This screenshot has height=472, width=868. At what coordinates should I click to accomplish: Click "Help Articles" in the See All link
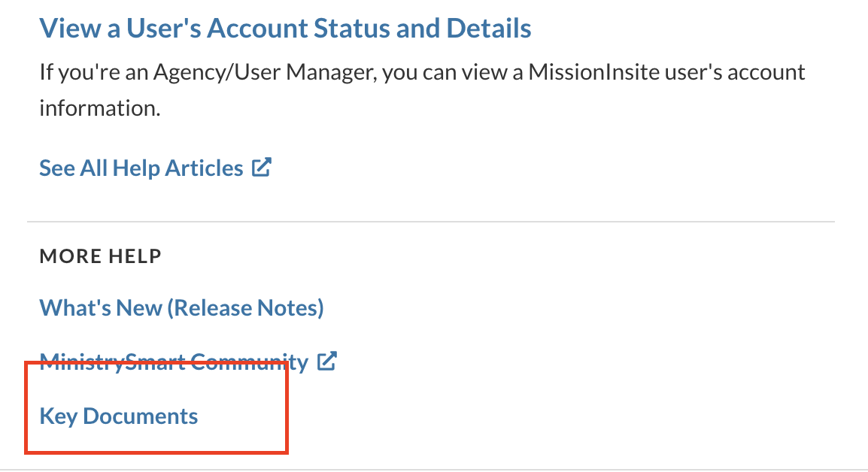(178, 168)
